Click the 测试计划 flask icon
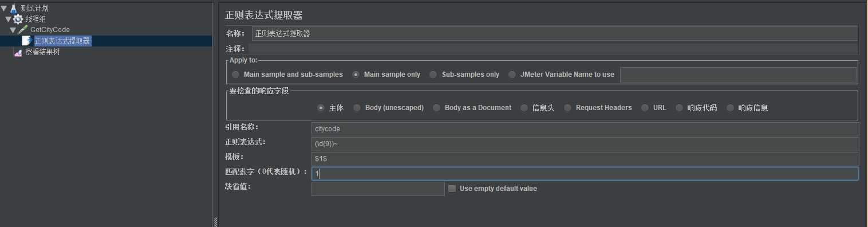Screen dimensions: 868x227 (14, 8)
